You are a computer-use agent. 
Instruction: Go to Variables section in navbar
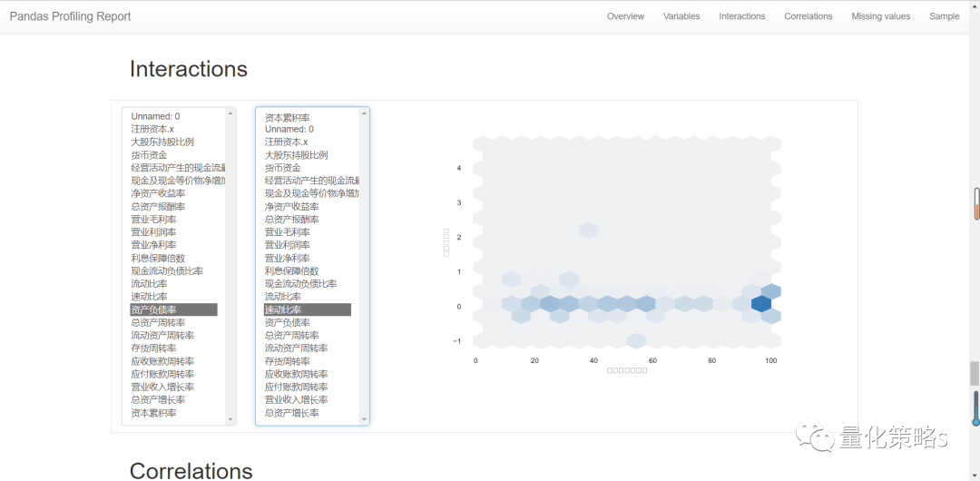pos(681,16)
